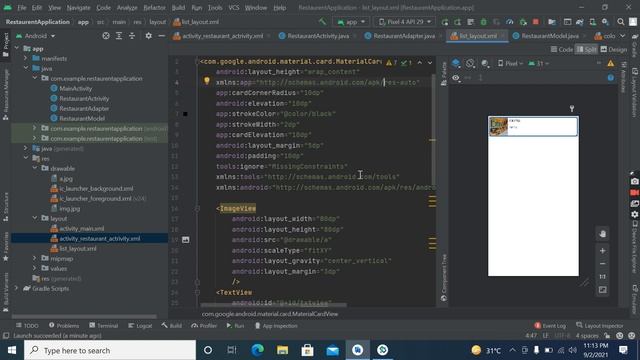Image resolution: width=640 pixels, height=360 pixels.
Task: Open the Terminal tool window
Action: [x=104, y=326]
